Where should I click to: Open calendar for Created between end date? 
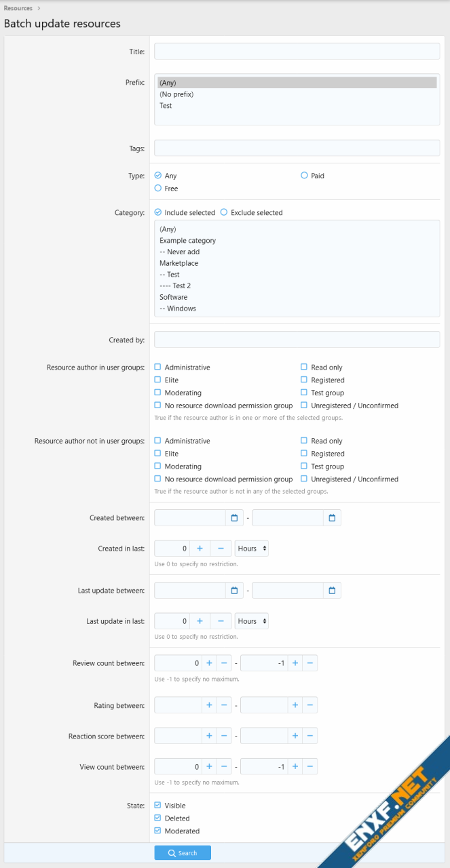[x=332, y=518]
